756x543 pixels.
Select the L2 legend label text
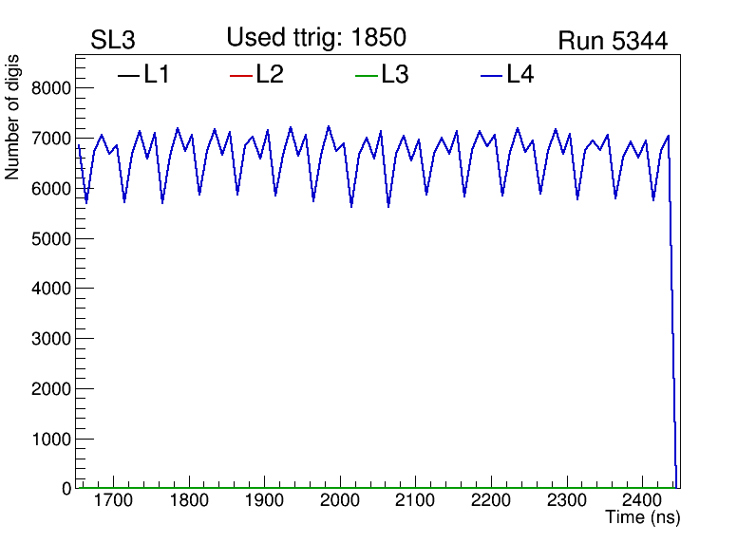[270, 75]
